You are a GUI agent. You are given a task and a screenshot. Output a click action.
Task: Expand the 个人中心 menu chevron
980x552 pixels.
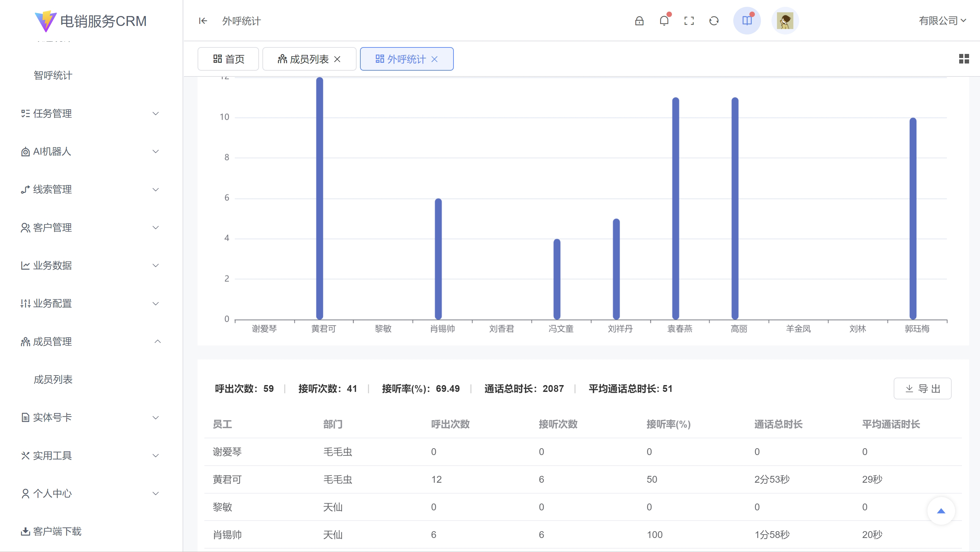(x=156, y=494)
